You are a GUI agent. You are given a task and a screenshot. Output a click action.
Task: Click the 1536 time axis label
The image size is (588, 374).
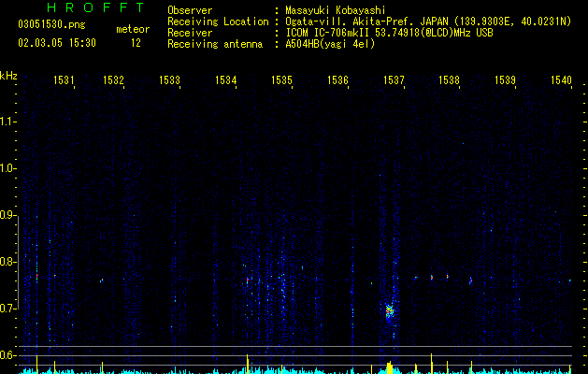(x=337, y=79)
